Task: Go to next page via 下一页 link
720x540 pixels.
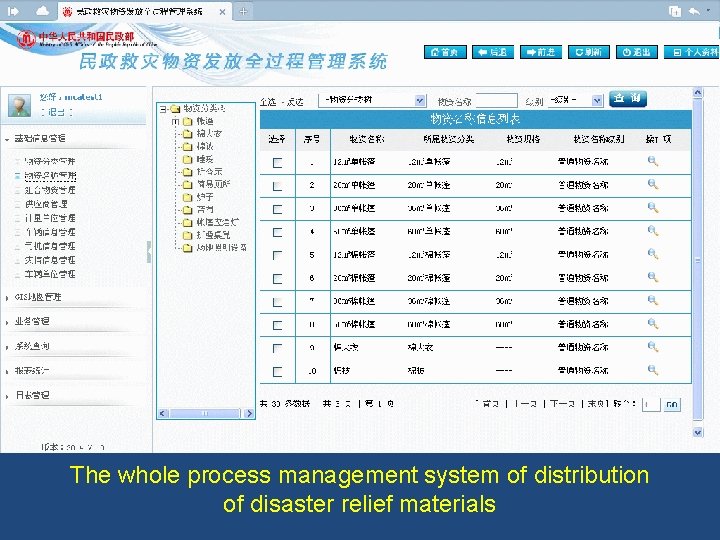Action: tap(562, 404)
